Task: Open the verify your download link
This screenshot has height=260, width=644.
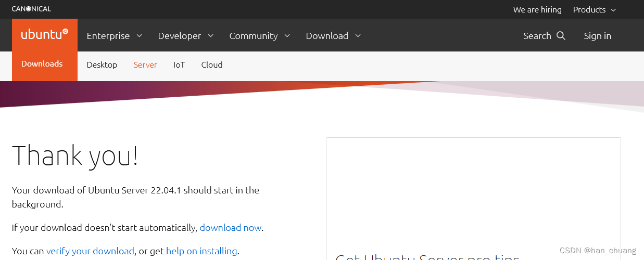Action: point(90,251)
